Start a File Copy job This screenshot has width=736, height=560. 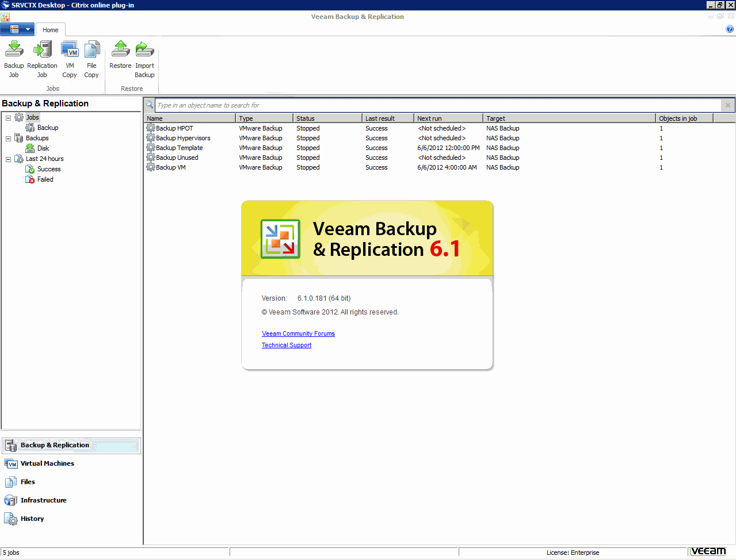(x=91, y=59)
